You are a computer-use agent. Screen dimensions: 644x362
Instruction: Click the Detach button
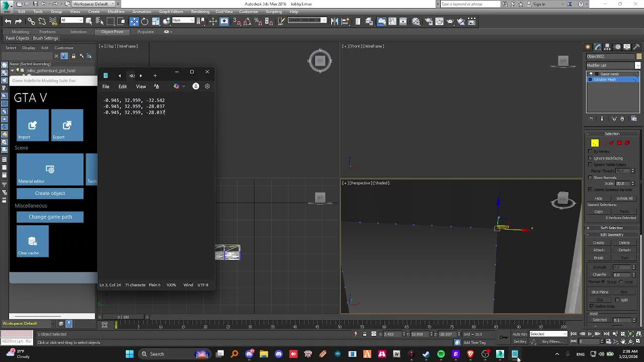[624, 250]
